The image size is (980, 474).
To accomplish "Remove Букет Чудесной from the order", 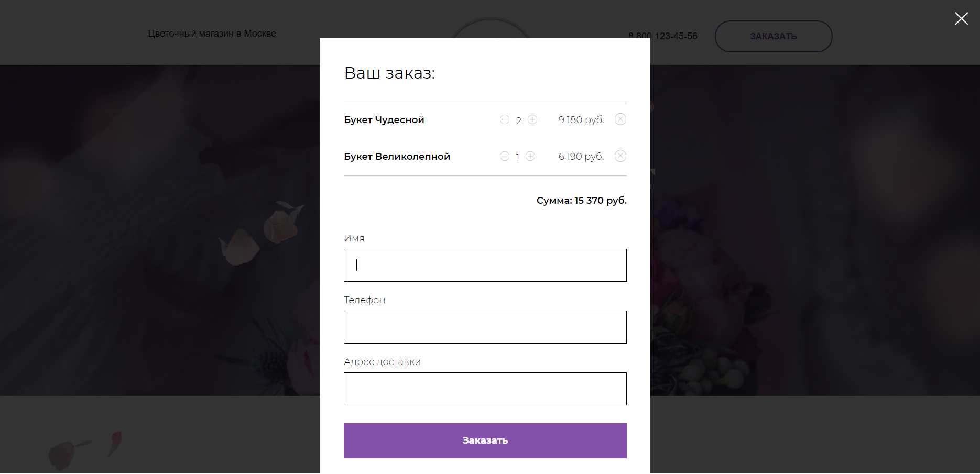I will pyautogui.click(x=620, y=119).
